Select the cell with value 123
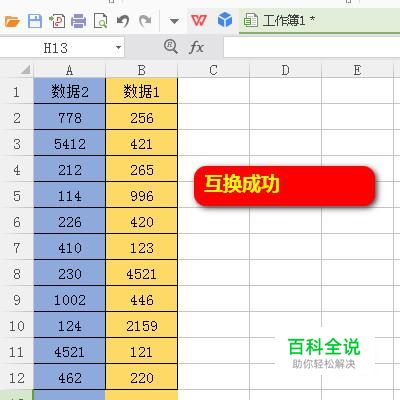 tap(141, 248)
